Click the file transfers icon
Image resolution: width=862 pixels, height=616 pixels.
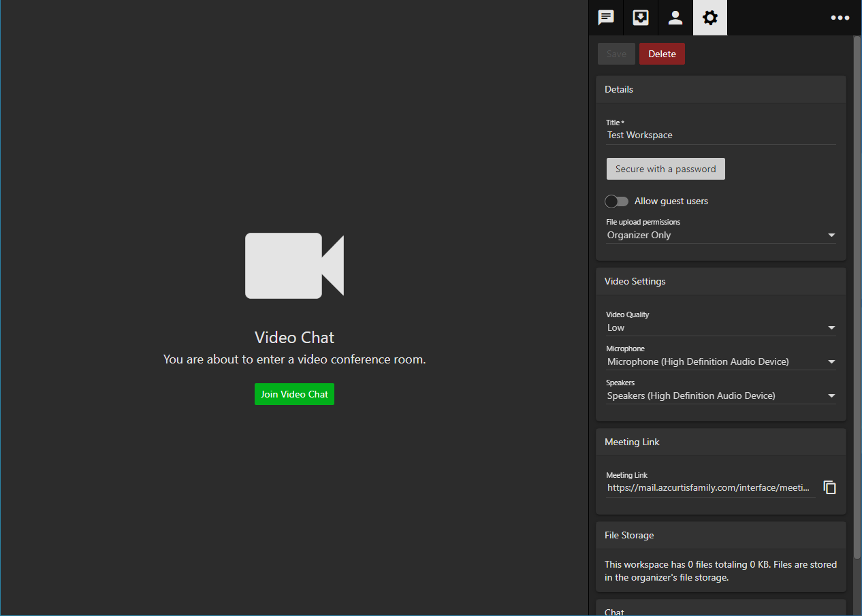pos(640,18)
